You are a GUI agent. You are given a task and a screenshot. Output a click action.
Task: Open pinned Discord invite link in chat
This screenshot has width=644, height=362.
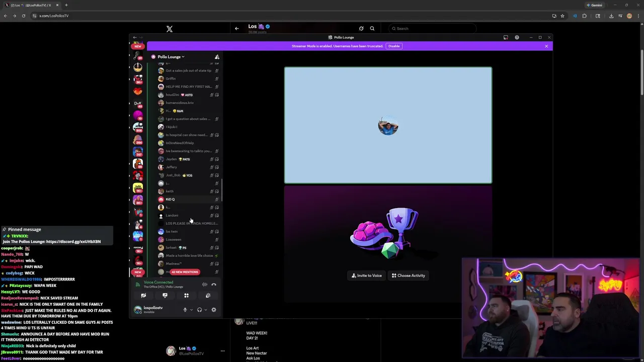(x=73, y=242)
